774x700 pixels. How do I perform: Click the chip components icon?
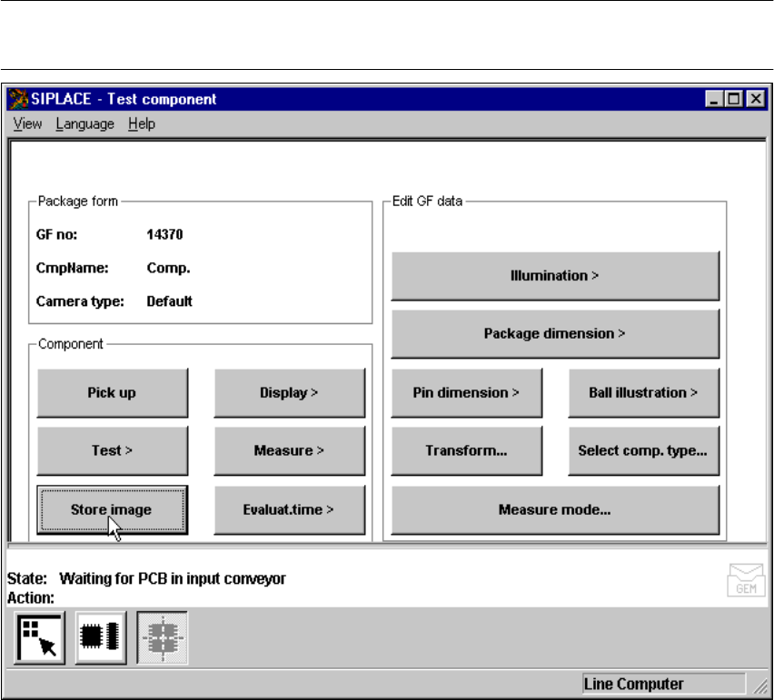[101, 638]
